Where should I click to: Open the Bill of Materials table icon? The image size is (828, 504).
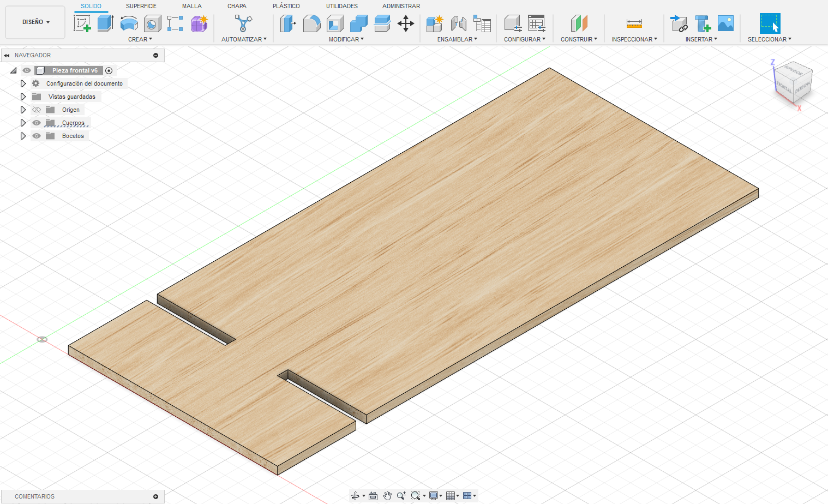tap(482, 23)
